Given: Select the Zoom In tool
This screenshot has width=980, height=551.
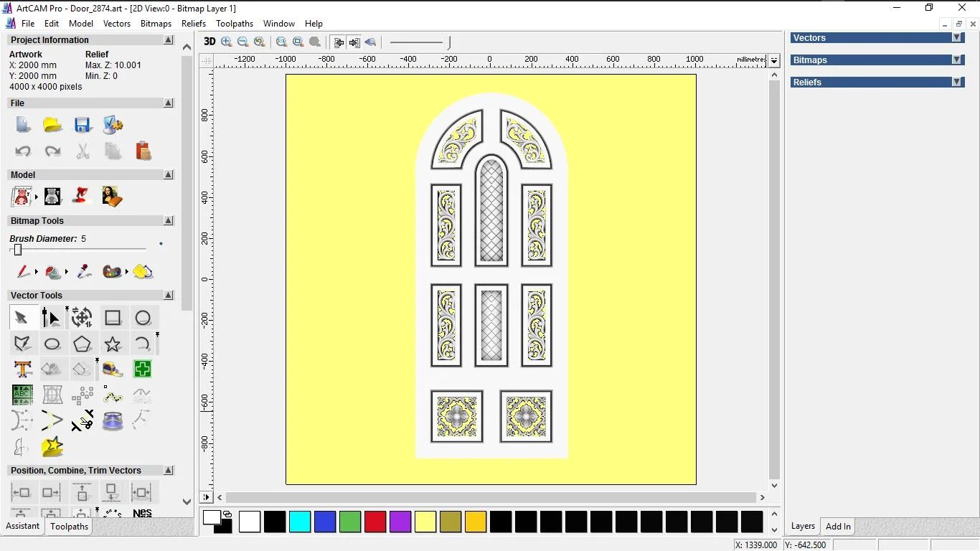Looking at the screenshot, I should [x=226, y=42].
